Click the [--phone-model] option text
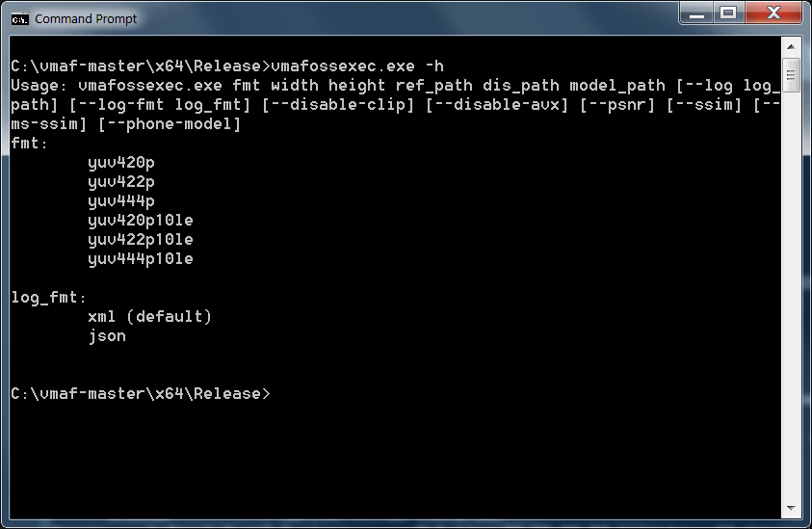This screenshot has height=529, width=812. click(170, 124)
